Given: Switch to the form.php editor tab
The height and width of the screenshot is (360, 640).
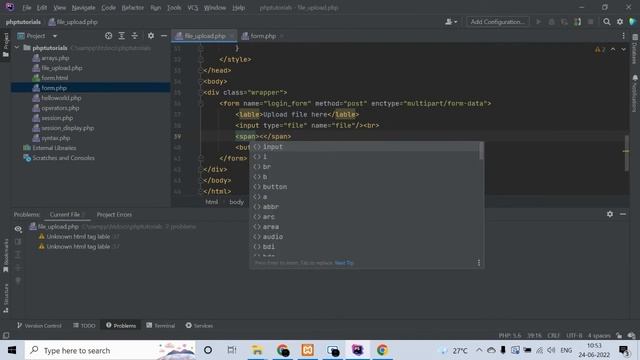Looking at the screenshot, I should click(x=262, y=36).
